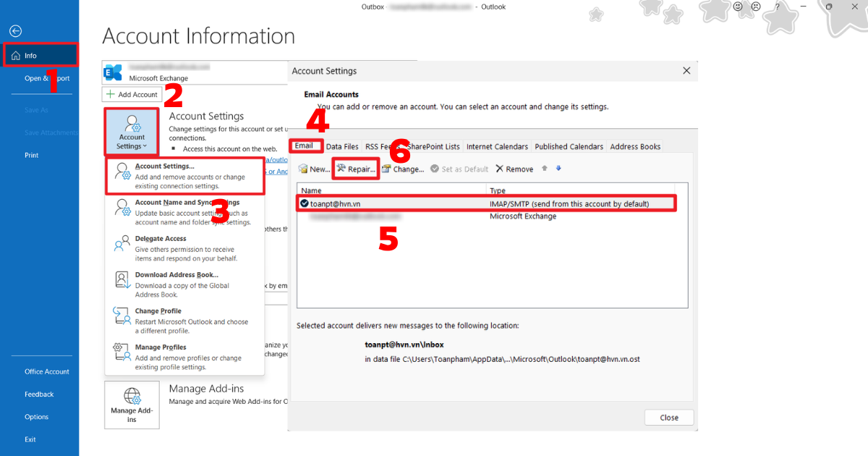868x456 pixels.
Task: Move selected account up with up arrow
Action: [x=545, y=168]
